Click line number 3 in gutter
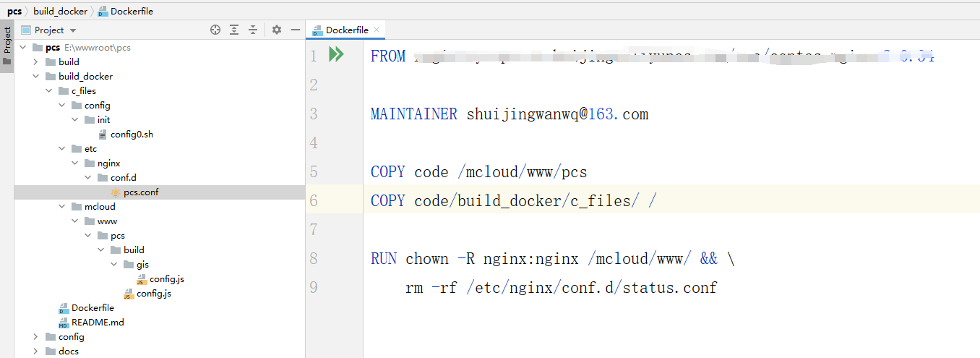The width and height of the screenshot is (980, 358). click(314, 114)
